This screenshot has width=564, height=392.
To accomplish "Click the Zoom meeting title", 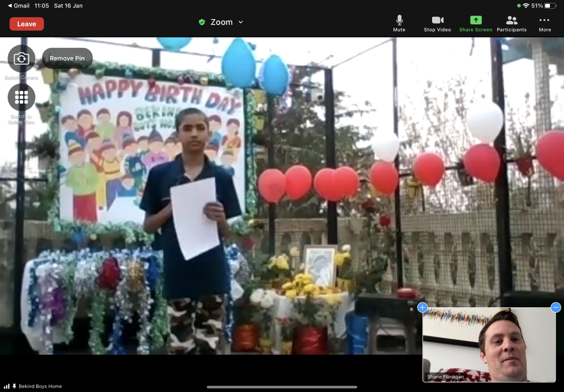I will point(221,22).
